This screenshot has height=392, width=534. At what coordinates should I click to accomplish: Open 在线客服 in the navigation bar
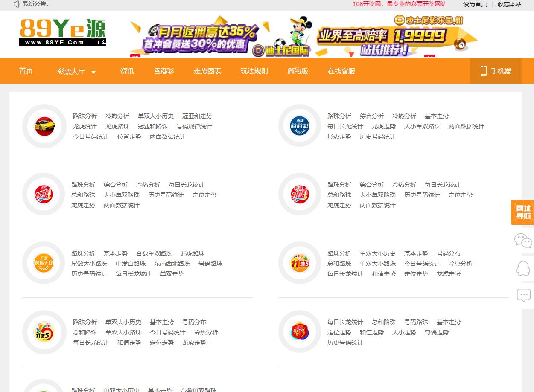[341, 71]
